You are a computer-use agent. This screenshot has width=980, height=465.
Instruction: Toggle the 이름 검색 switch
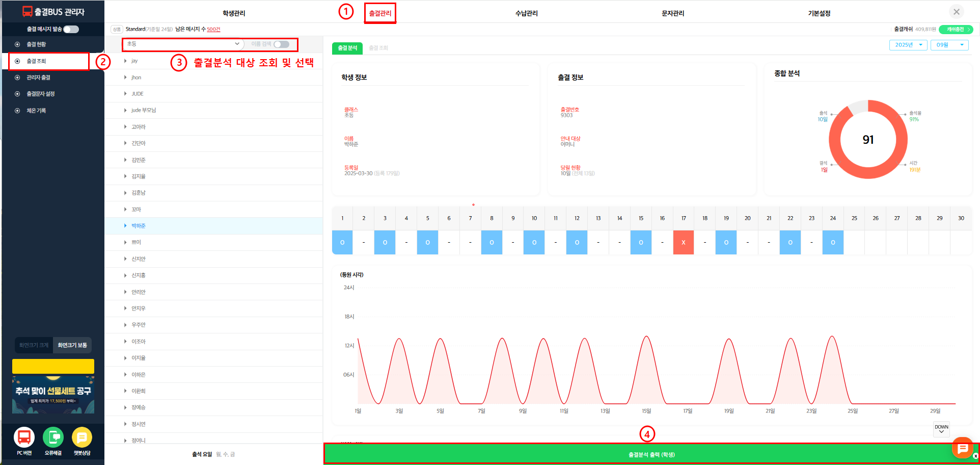coord(281,44)
